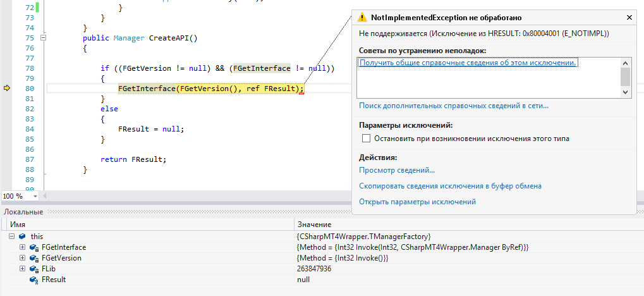Expand the FGetInterface node
The image size is (644, 296).
23,247
